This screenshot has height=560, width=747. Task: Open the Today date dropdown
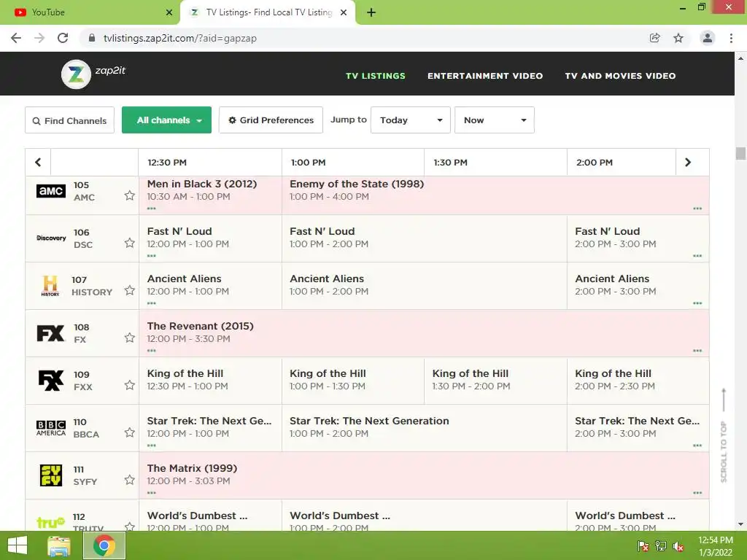(411, 120)
